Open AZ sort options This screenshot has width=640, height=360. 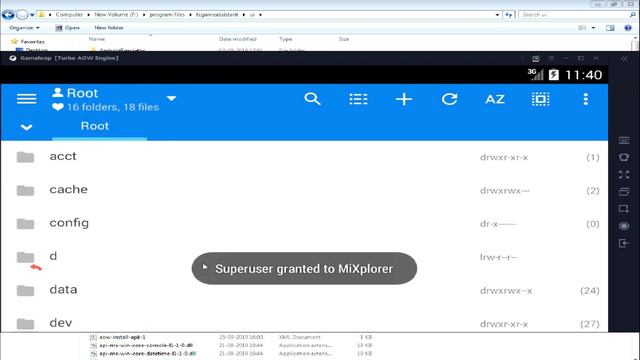(x=495, y=99)
